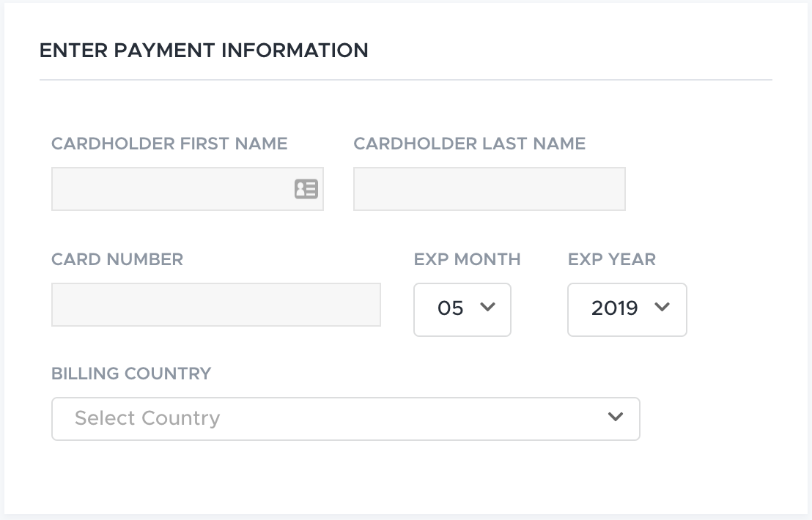Image resolution: width=812 pixels, height=520 pixels.
Task: Click the chevron arrow beside 05
Action: [x=487, y=307]
